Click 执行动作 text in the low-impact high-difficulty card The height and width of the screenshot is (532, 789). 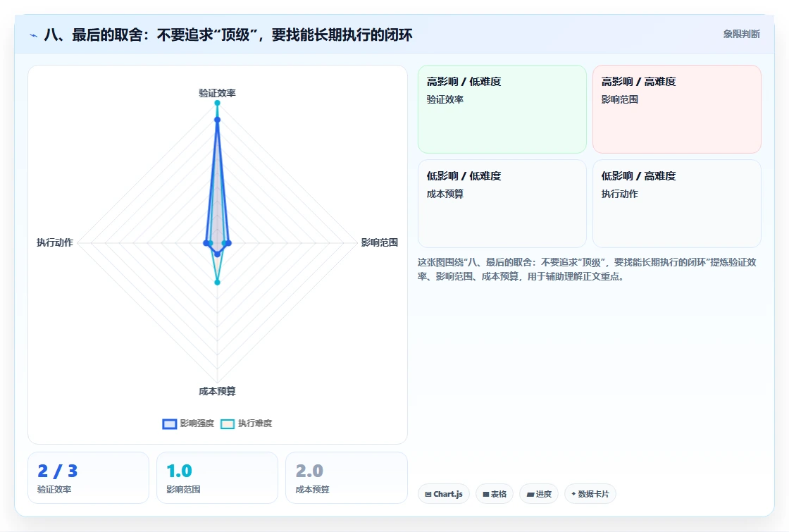[x=619, y=194]
